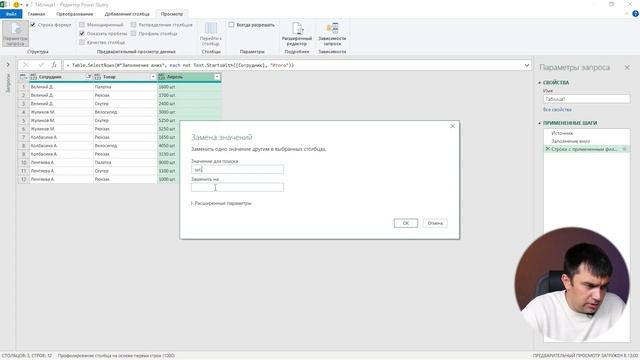Click the Палатка cell in row 1
The height and width of the screenshot is (360, 640).
click(125, 87)
